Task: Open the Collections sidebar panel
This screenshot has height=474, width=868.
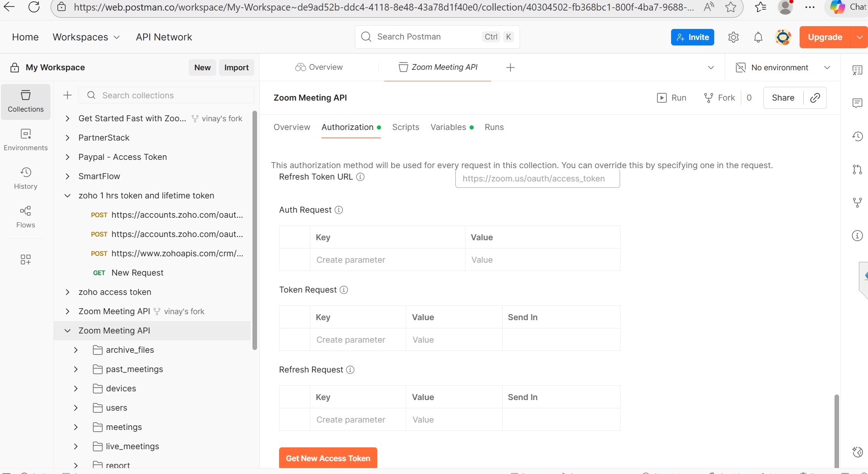Action: (x=26, y=102)
